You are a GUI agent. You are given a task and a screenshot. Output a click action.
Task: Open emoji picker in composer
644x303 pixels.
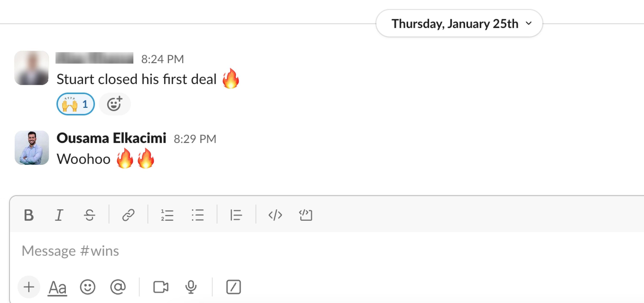88,287
